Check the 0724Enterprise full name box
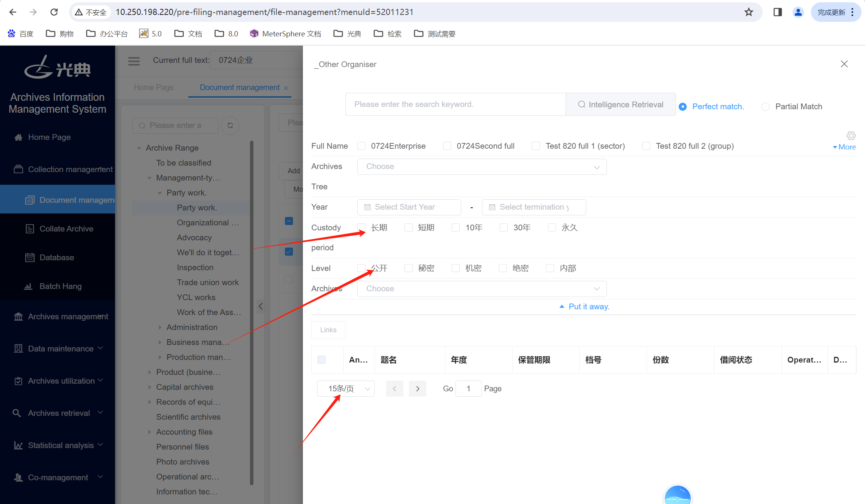Screen dimensions: 865x504 click(361, 146)
